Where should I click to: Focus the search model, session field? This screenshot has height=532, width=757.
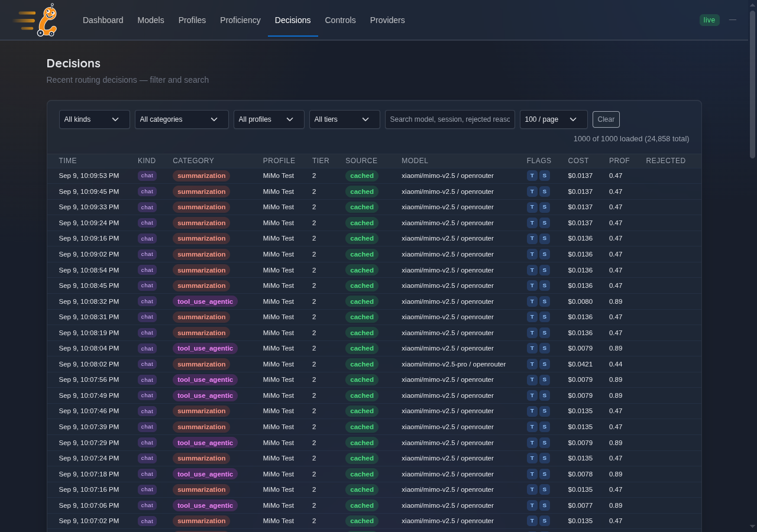(x=450, y=119)
